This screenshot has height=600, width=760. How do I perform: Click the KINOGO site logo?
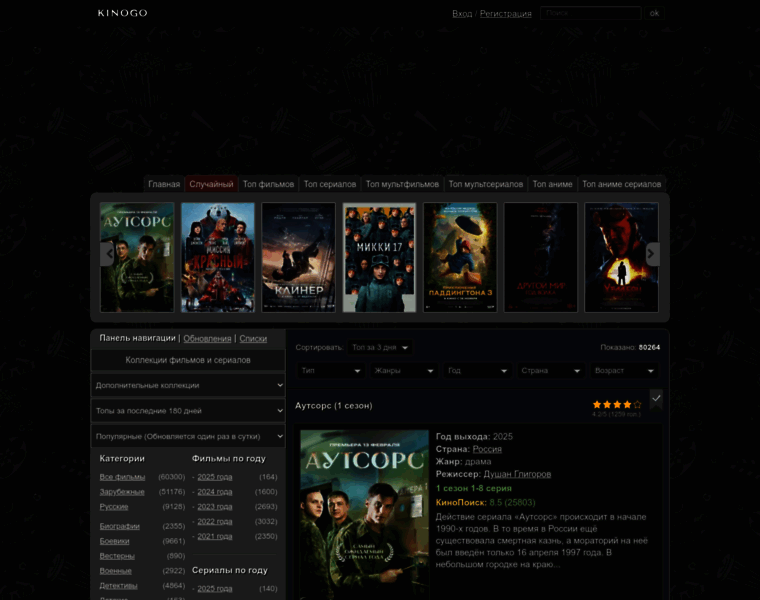[122, 13]
